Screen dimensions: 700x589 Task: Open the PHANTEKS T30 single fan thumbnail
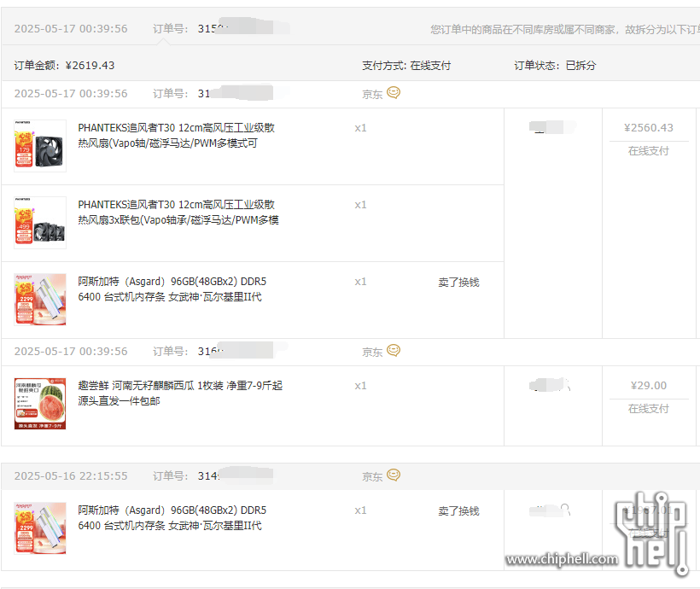pyautogui.click(x=40, y=146)
